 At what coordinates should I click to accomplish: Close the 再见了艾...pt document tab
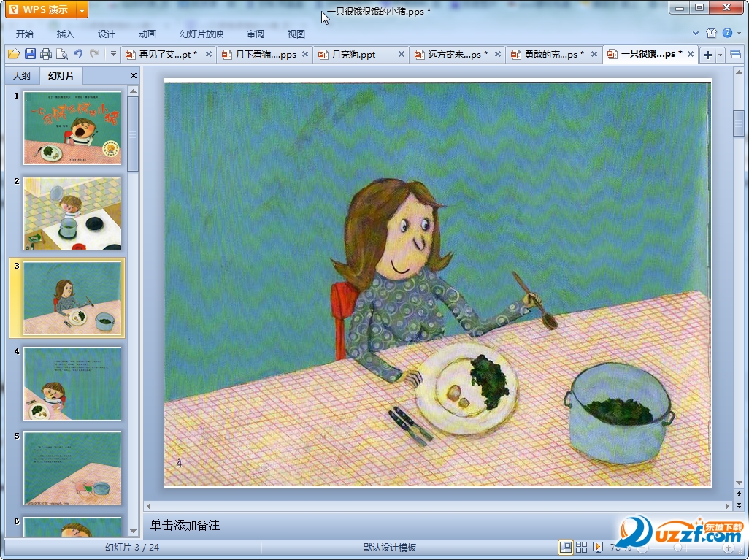(209, 55)
